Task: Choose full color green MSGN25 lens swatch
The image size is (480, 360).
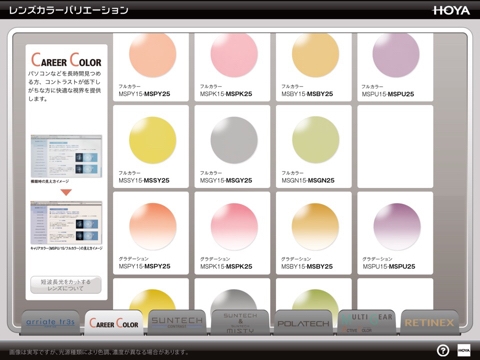Action: point(315,140)
